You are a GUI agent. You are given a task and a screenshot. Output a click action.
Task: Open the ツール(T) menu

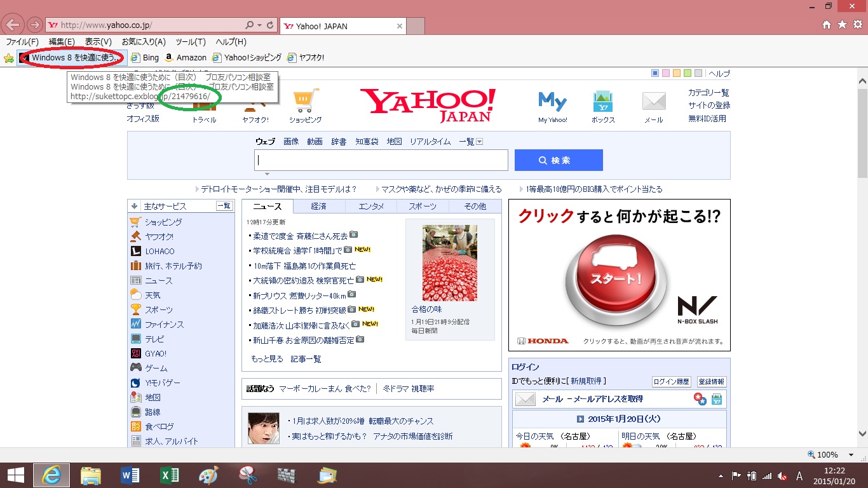191,42
